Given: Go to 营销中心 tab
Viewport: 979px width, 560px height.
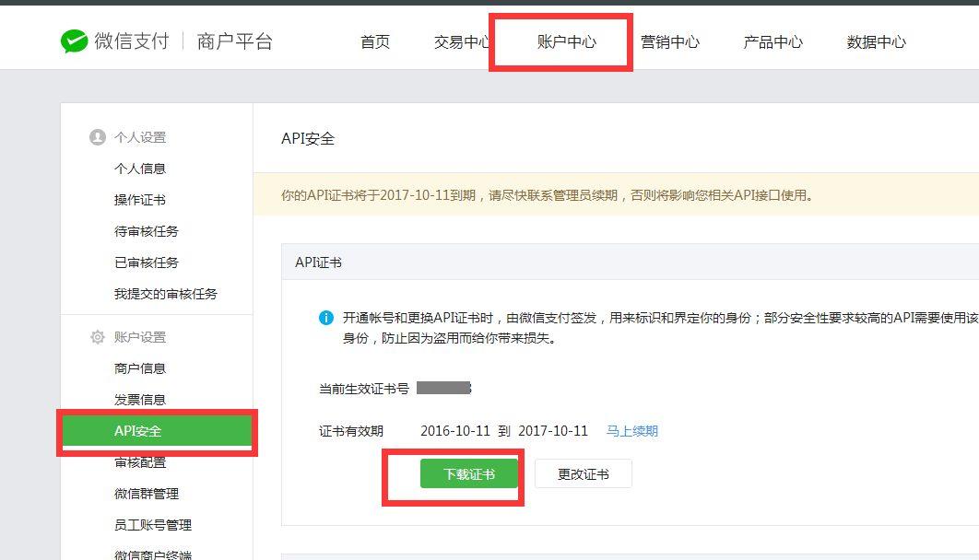Looking at the screenshot, I should point(670,42).
